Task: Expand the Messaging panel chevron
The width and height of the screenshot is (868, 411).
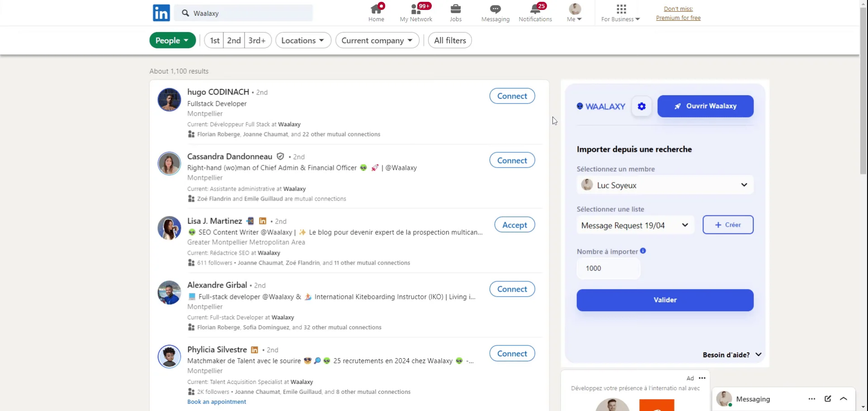Action: point(844,399)
